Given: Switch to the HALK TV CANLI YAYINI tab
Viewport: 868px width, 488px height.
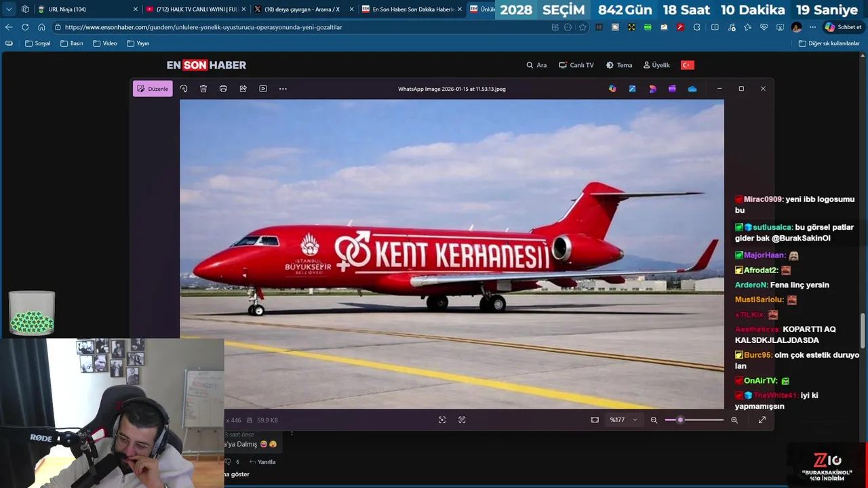Looking at the screenshot, I should 196,9.
